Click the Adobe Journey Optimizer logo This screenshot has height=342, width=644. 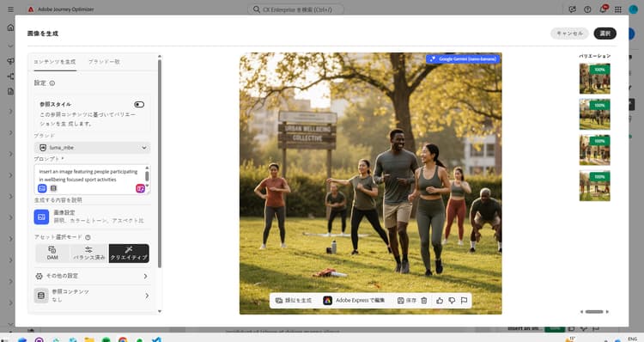point(31,9)
